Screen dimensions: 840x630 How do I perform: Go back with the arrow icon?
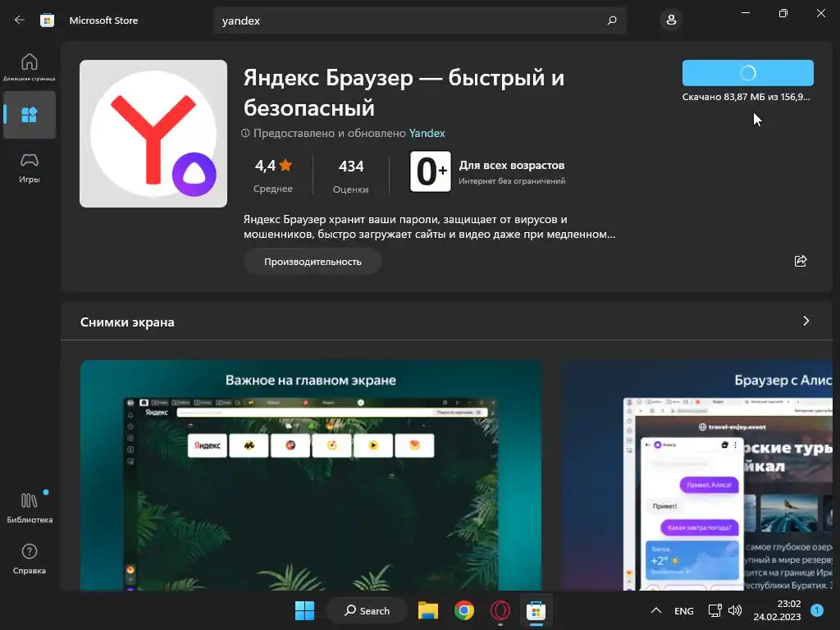(x=20, y=20)
